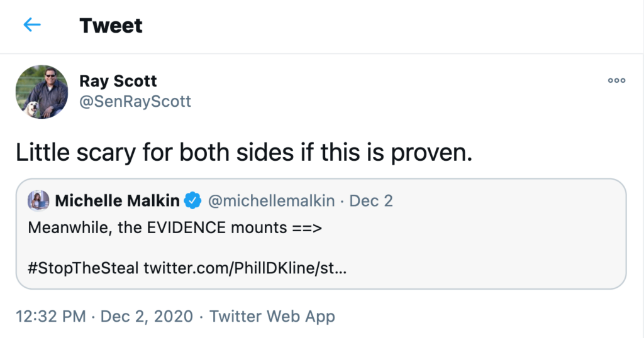Click Michelle Malkin's small avatar

tap(38, 200)
